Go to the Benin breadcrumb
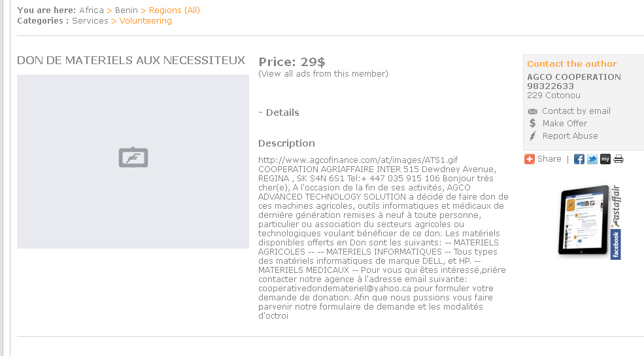 pos(126,10)
